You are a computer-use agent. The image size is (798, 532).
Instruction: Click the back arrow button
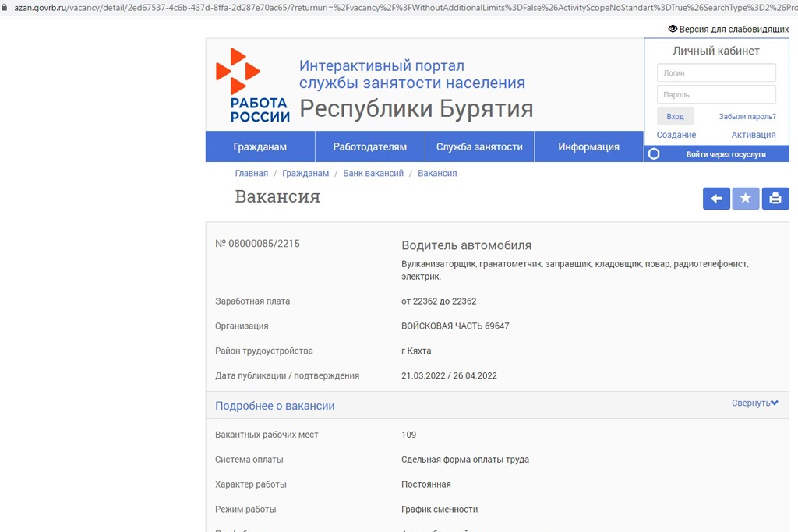pos(716,199)
